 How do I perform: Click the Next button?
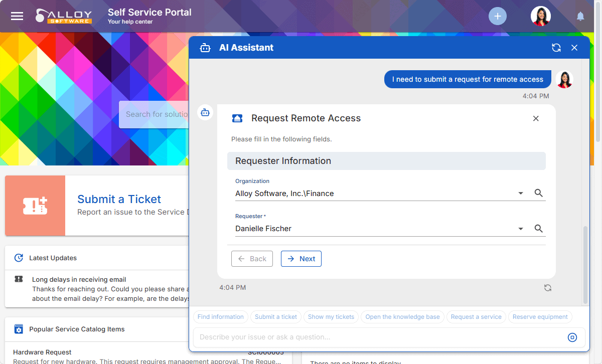(301, 259)
